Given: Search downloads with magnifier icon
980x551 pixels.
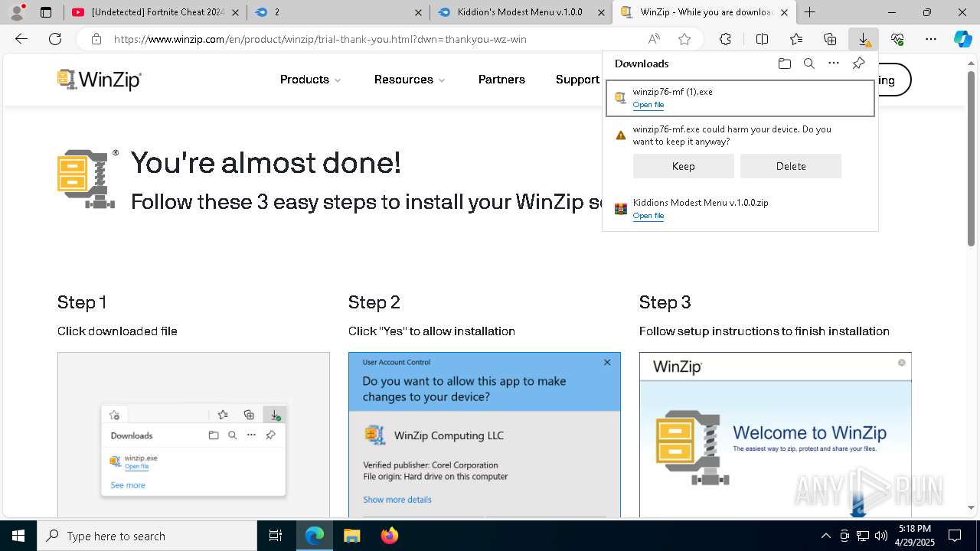Looking at the screenshot, I should tap(808, 64).
